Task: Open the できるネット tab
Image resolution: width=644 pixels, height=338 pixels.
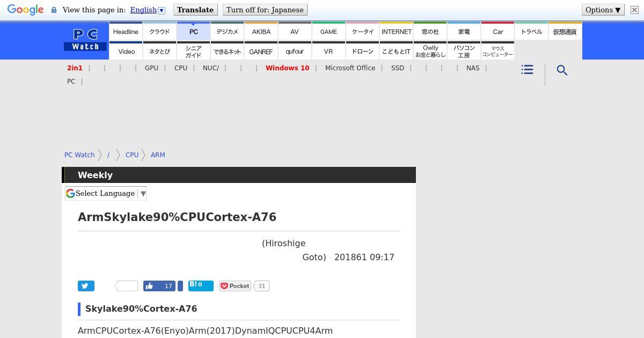Action: (227, 51)
